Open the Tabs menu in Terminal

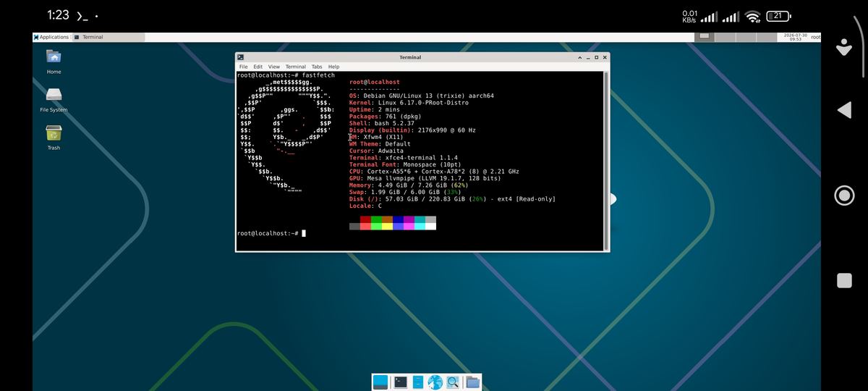point(317,67)
